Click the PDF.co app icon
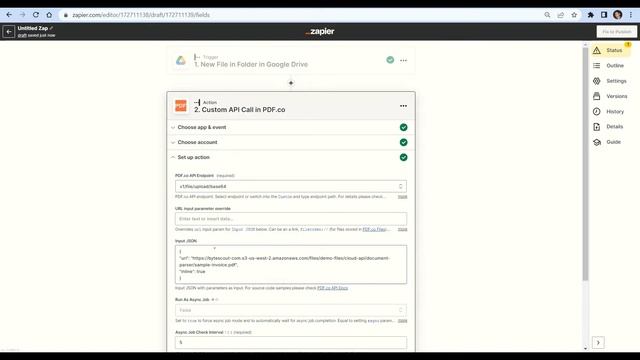Screen dimensions: 640x360 (181, 106)
